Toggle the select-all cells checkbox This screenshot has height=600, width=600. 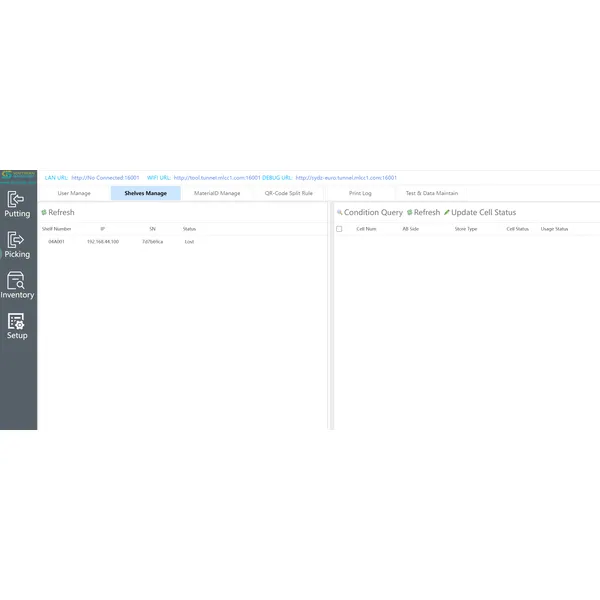[x=339, y=229]
